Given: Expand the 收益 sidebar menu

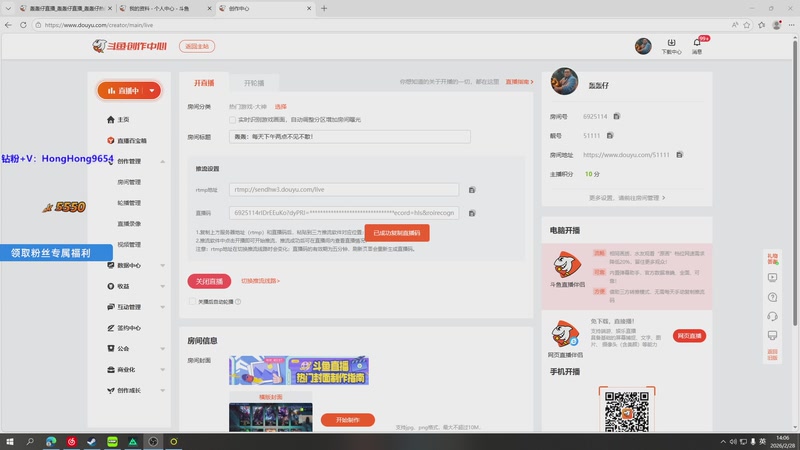Looking at the screenshot, I should pos(163,286).
